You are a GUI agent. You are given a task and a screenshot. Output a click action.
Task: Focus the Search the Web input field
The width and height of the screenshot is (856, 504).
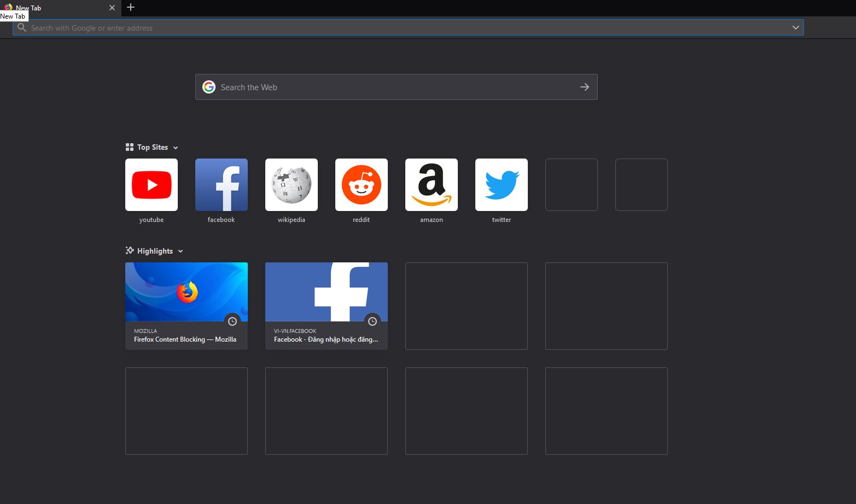pos(397,87)
